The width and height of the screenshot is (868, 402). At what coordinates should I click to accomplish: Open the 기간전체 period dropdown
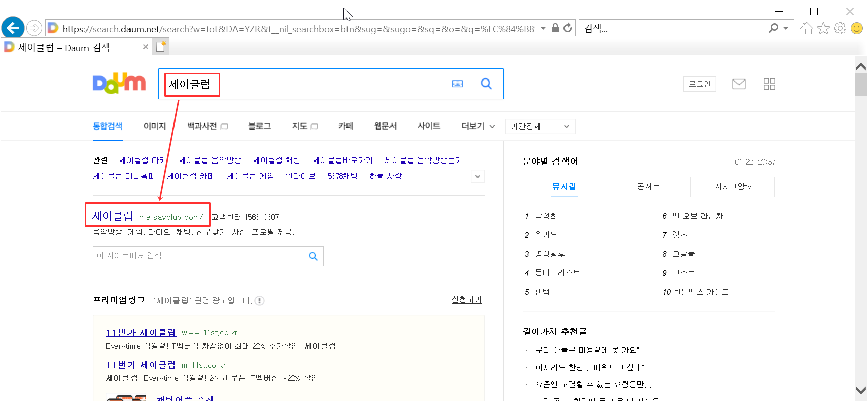tap(540, 126)
